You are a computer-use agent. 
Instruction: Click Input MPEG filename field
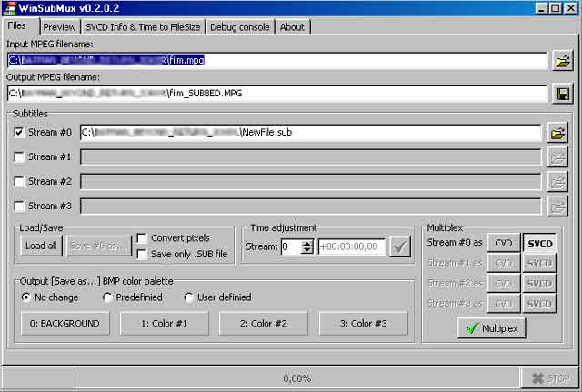277,61
